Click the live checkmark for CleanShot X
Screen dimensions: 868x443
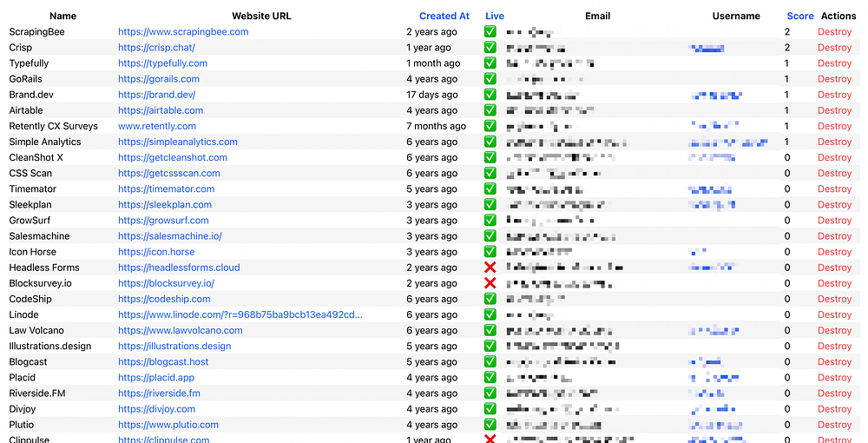click(490, 157)
